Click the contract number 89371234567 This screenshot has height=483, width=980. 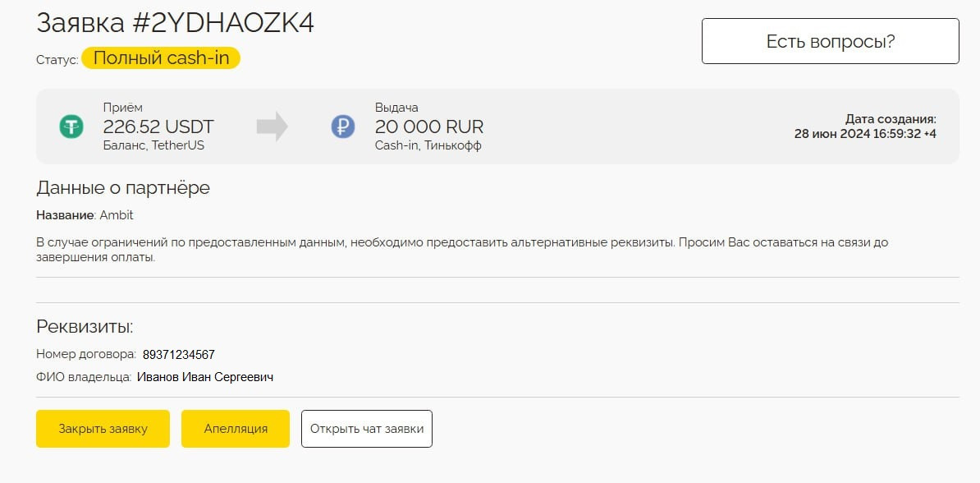tap(179, 355)
